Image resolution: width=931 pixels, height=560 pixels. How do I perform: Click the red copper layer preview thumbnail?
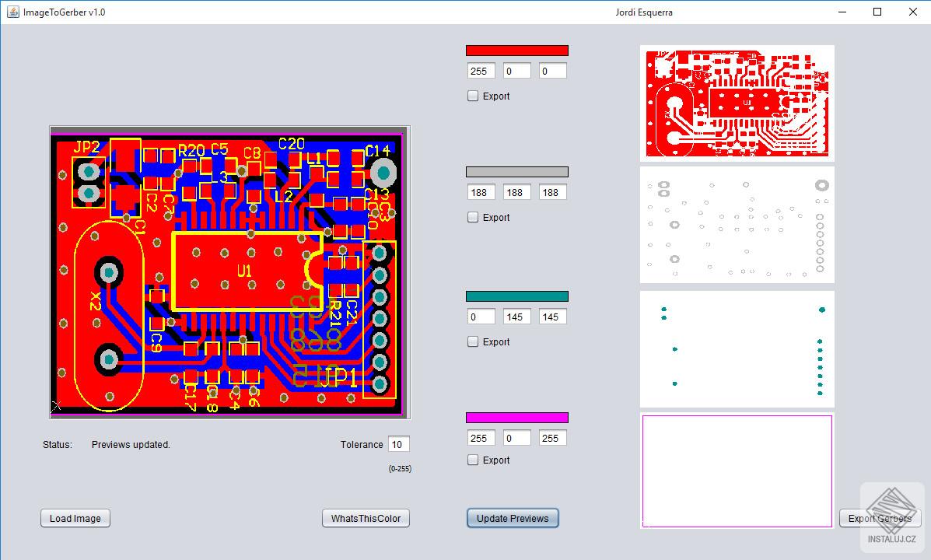click(x=737, y=103)
